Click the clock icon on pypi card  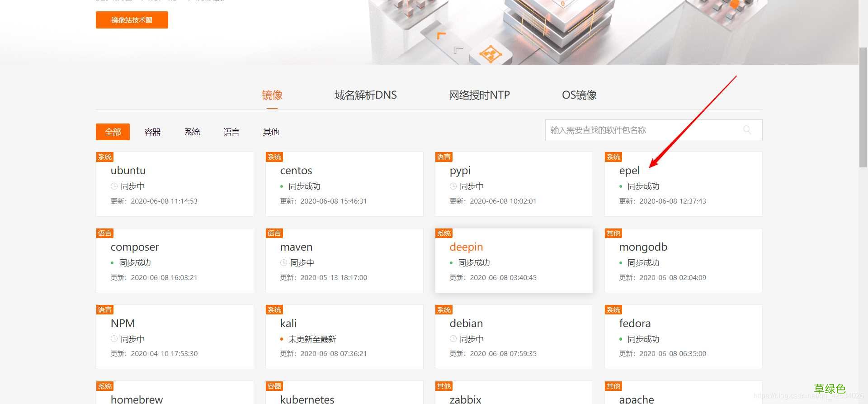(x=453, y=186)
